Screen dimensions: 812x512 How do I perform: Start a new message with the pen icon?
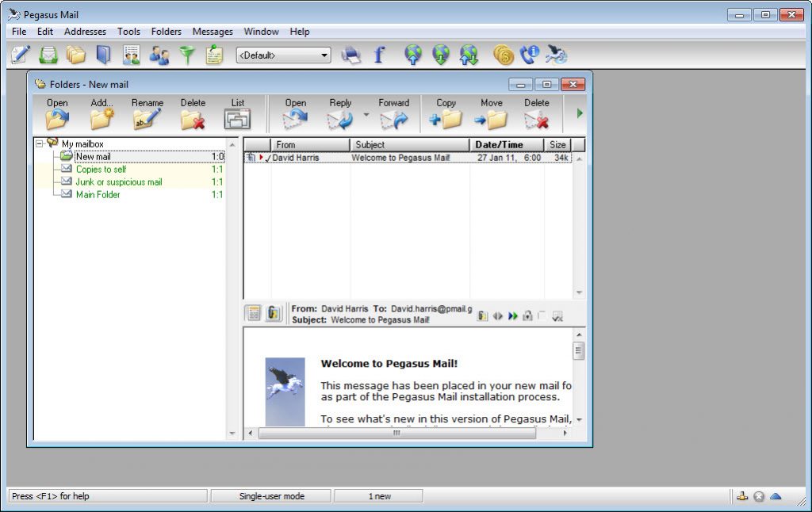[21, 55]
